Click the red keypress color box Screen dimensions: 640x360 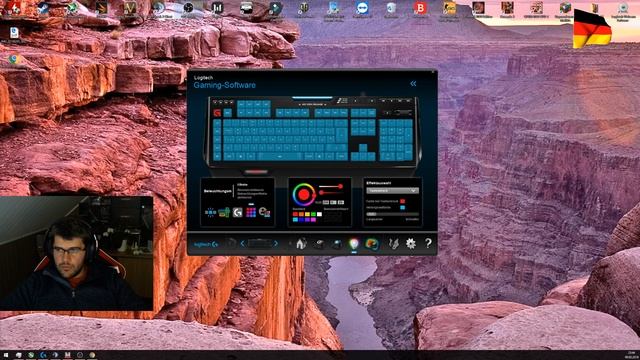click(x=402, y=201)
